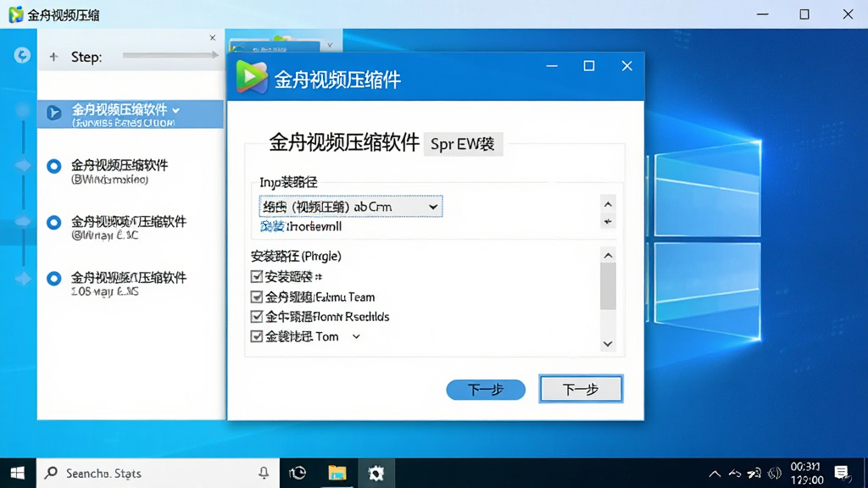Click the blue rounded 下一步 button
This screenshot has width=868, height=488.
coord(486,390)
